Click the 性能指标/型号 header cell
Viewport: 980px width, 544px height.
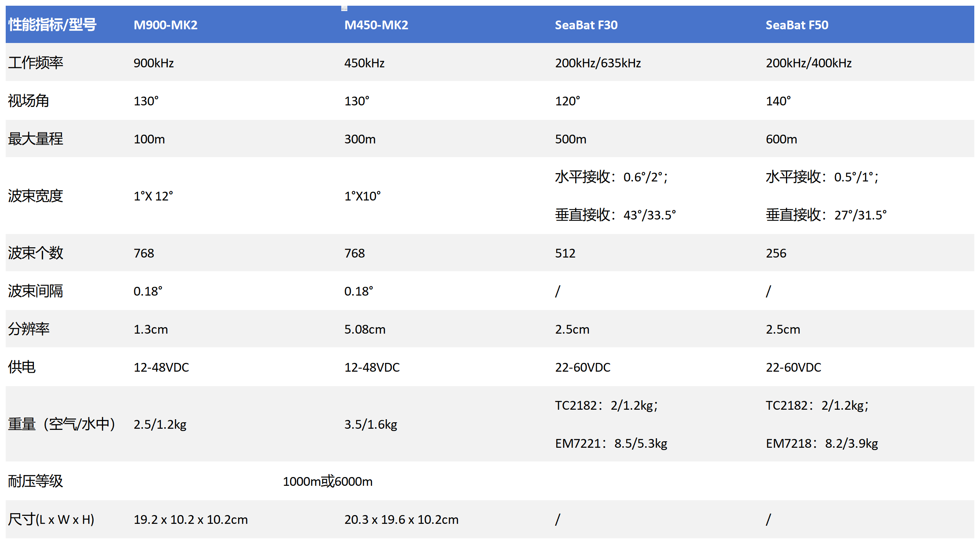coord(52,25)
